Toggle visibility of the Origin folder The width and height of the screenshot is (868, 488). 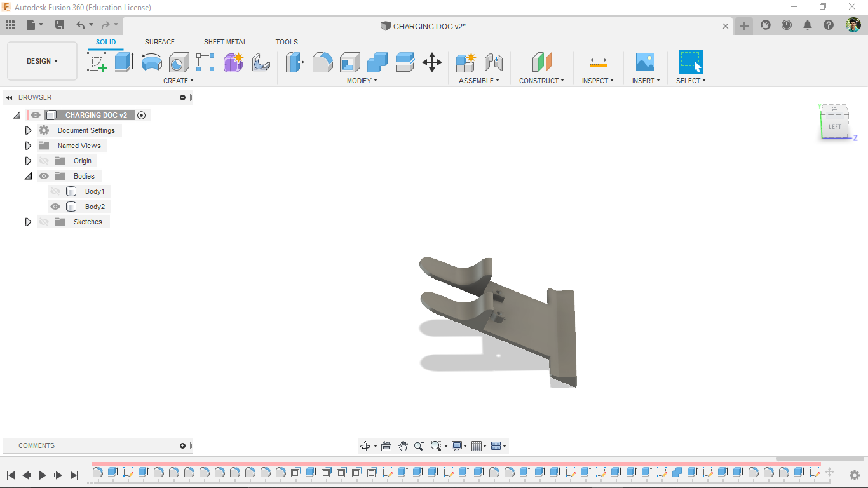(43, 160)
